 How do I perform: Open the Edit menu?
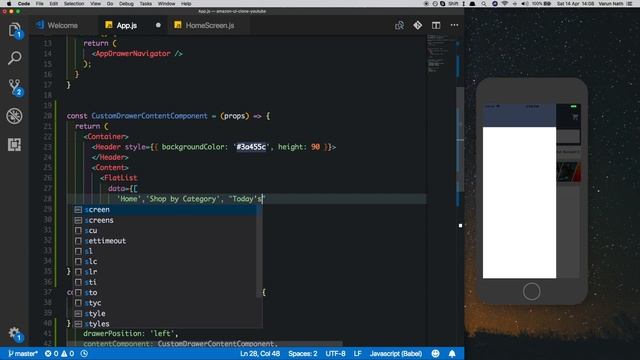point(53,4)
